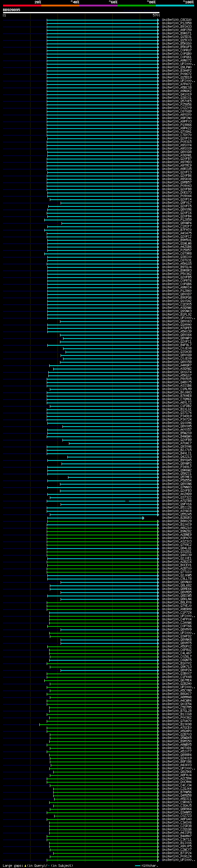
Task: Open hit UniRef100_Q15D31
Action: click(177, 37)
